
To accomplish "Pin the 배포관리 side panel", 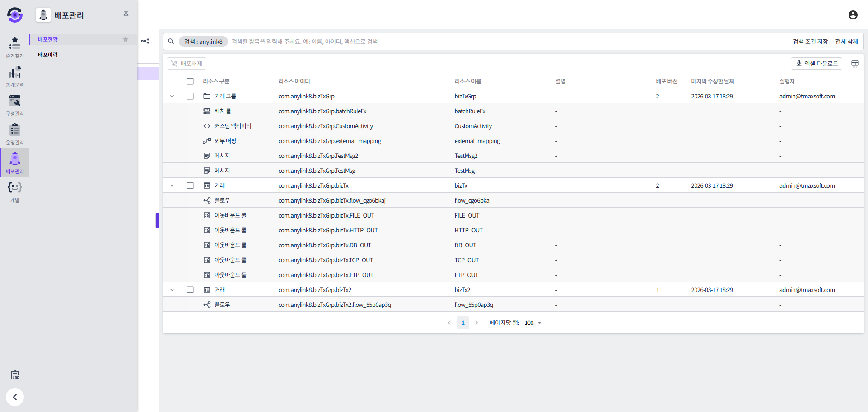I will click(x=126, y=15).
